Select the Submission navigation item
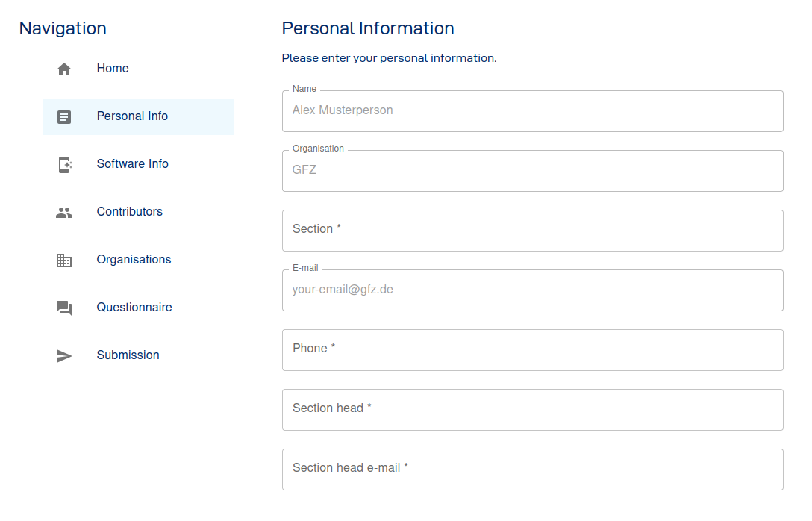This screenshot has height=521, width=812. click(x=128, y=355)
